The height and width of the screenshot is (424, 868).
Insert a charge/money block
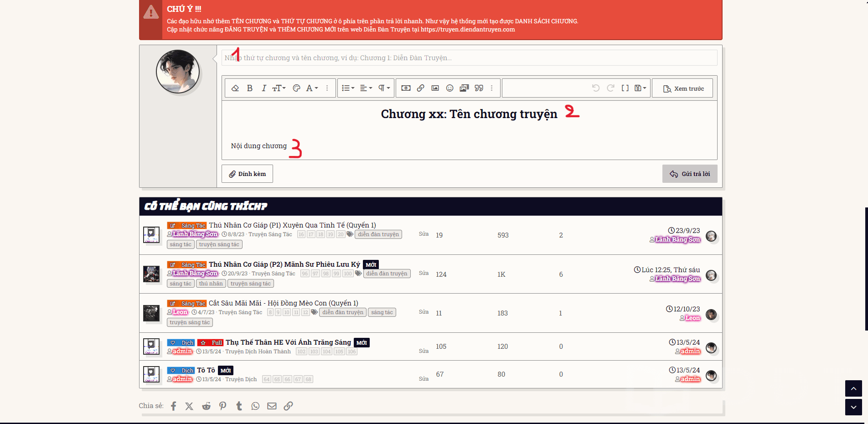coord(406,88)
